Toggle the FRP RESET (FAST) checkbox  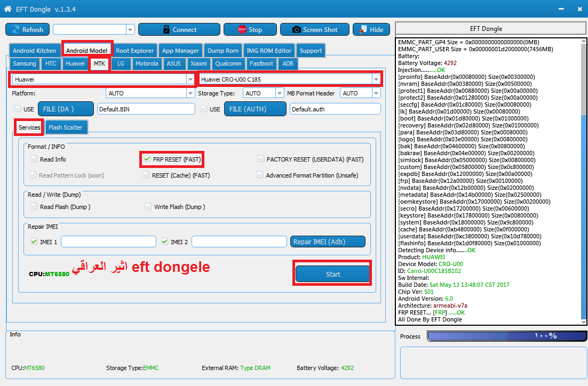click(147, 159)
